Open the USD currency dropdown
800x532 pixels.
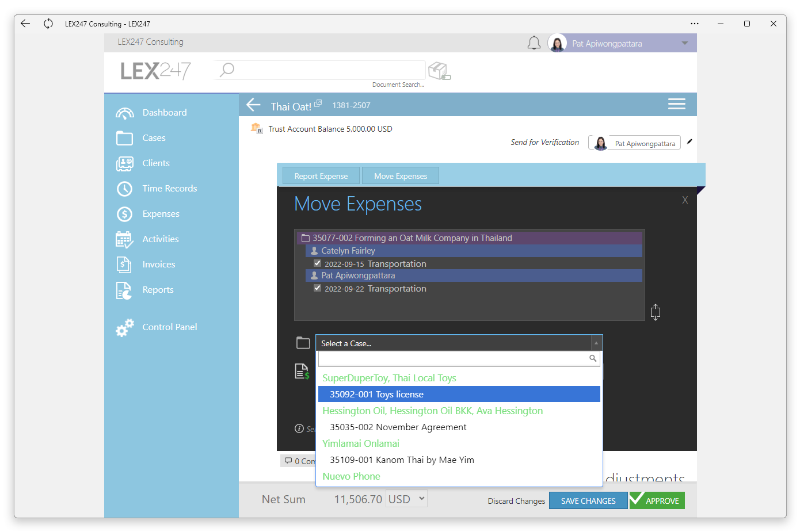click(x=406, y=499)
